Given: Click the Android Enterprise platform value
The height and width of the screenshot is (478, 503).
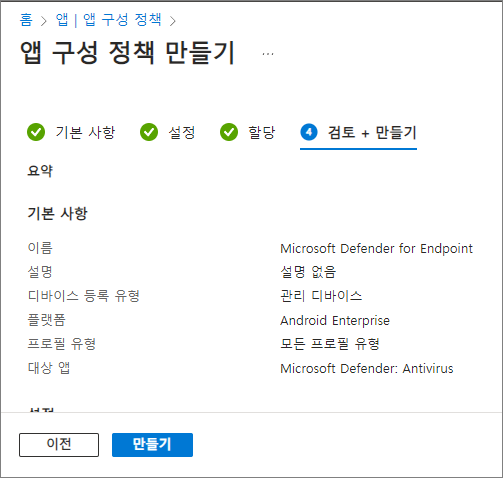Looking at the screenshot, I should click(x=335, y=320).
